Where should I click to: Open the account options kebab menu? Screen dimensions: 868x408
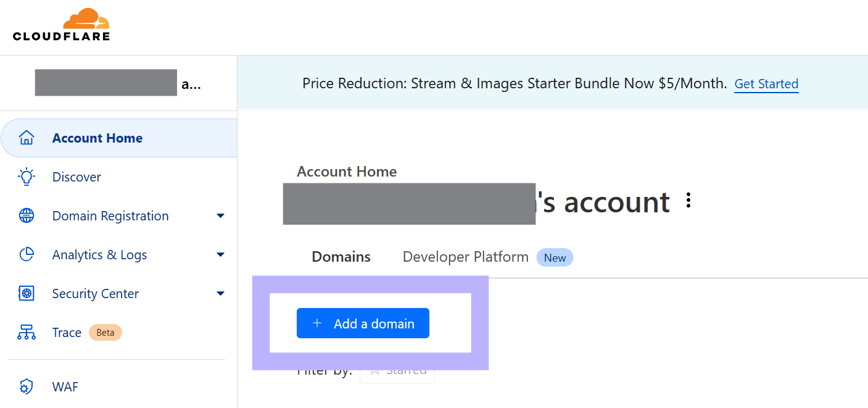(688, 200)
